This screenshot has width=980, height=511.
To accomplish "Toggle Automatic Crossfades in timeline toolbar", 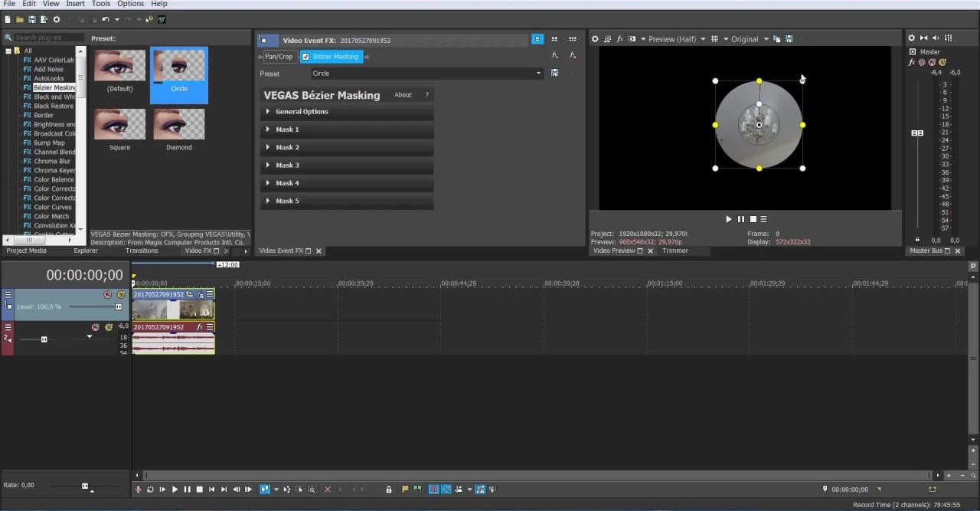I will [446, 489].
